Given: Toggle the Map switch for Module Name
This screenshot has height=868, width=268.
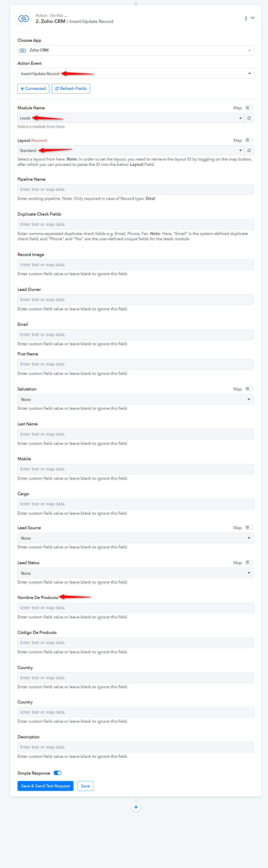Looking at the screenshot, I should pos(249,108).
